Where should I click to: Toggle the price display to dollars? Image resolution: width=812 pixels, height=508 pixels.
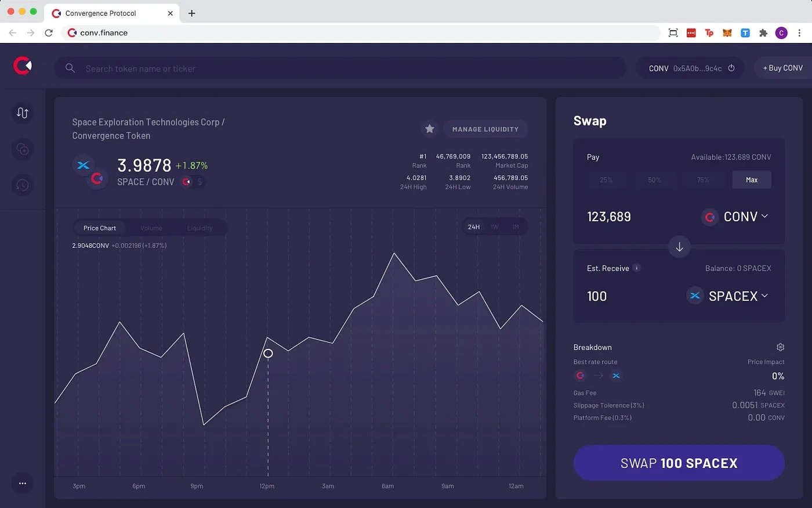[200, 182]
